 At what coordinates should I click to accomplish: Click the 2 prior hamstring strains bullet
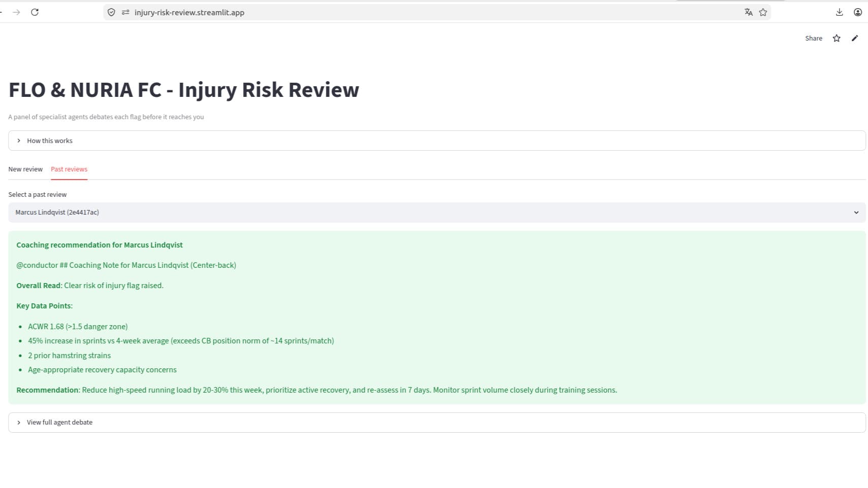pyautogui.click(x=69, y=356)
